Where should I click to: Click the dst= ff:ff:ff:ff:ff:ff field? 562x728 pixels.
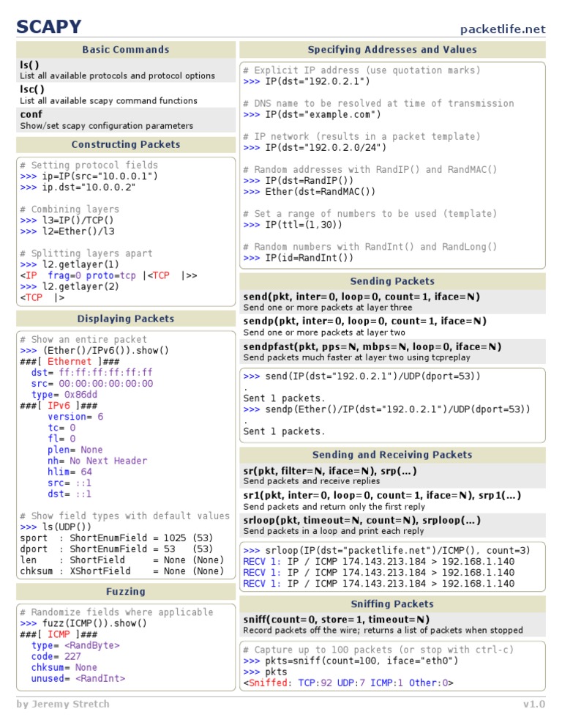92,372
